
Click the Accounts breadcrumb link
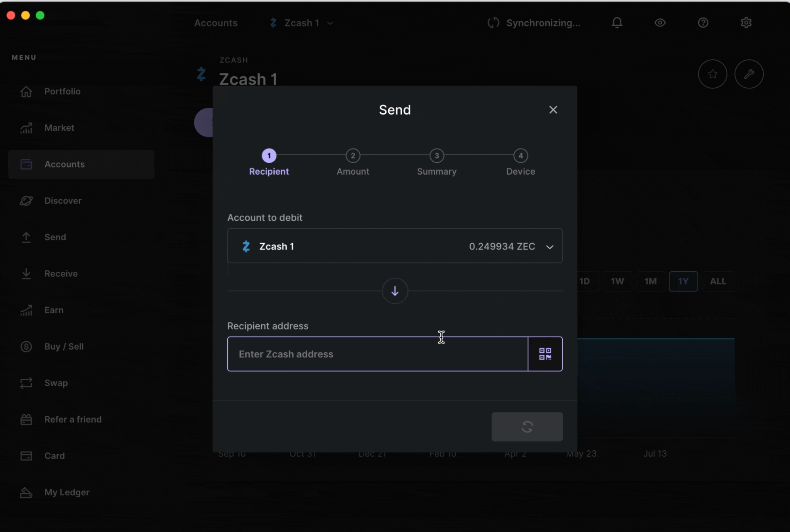pos(215,23)
